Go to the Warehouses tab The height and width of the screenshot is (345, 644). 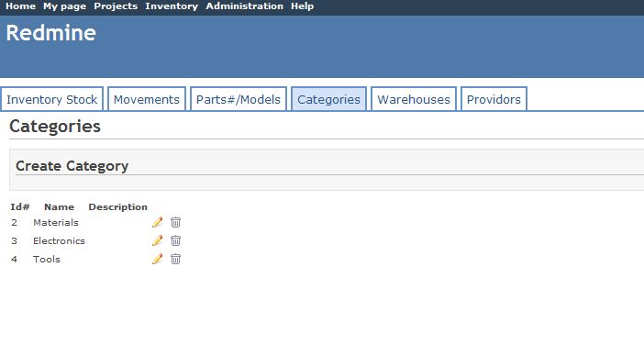pyautogui.click(x=414, y=99)
